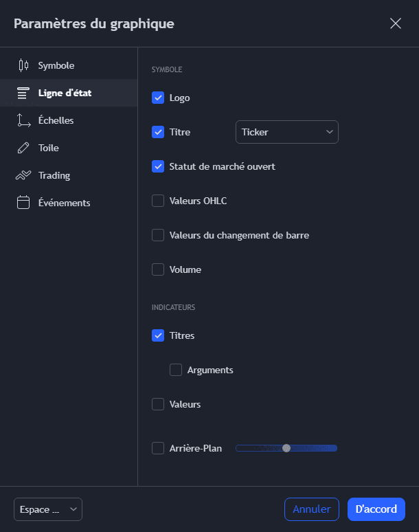Open the Ticker title format dropdown
This screenshot has width=419, height=532.
click(286, 132)
